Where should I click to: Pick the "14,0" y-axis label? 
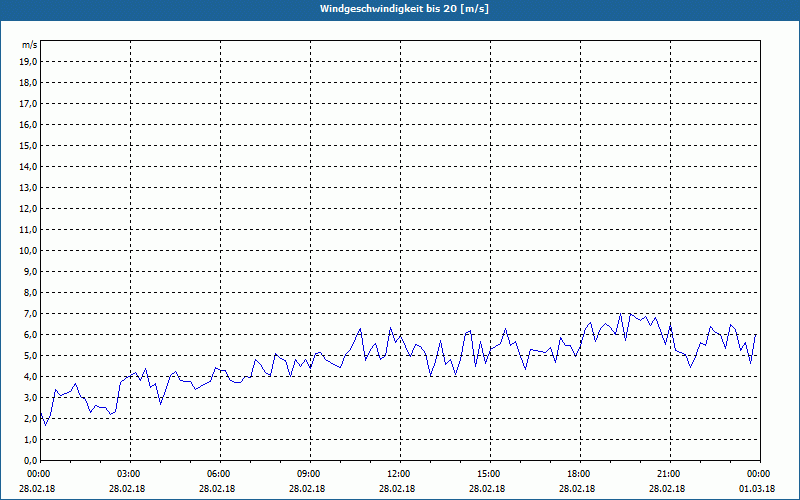pyautogui.click(x=28, y=166)
